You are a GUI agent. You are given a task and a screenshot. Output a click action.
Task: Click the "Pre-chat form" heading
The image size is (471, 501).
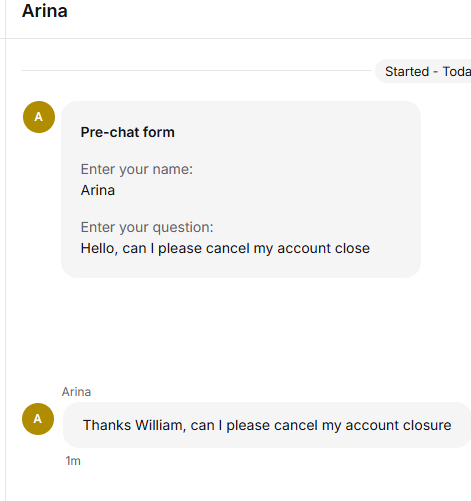(127, 132)
